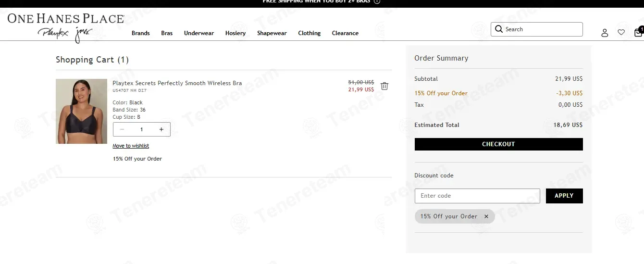Open Playtex Secrets Perfectly Smooth product title
The image size is (644, 264).
[177, 83]
